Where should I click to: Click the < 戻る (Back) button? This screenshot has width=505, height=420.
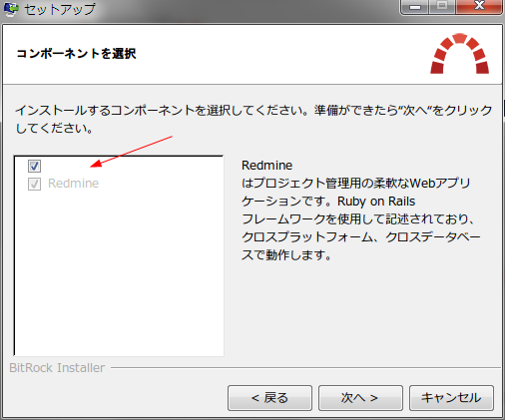[x=269, y=398]
